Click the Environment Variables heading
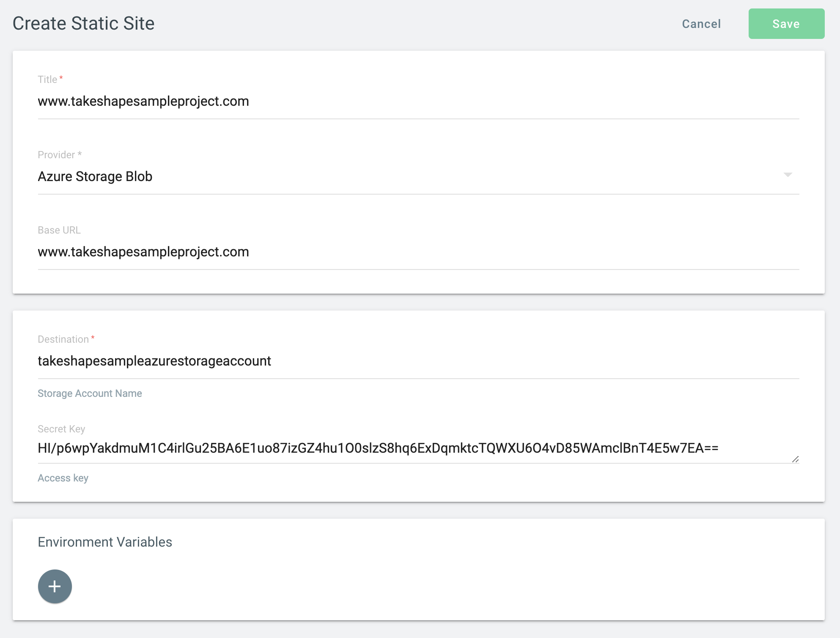The height and width of the screenshot is (638, 840). pyautogui.click(x=105, y=542)
